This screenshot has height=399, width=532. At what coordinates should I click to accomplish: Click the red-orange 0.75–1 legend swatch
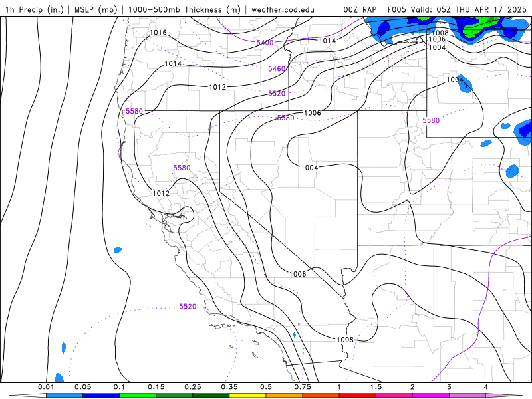(321, 396)
